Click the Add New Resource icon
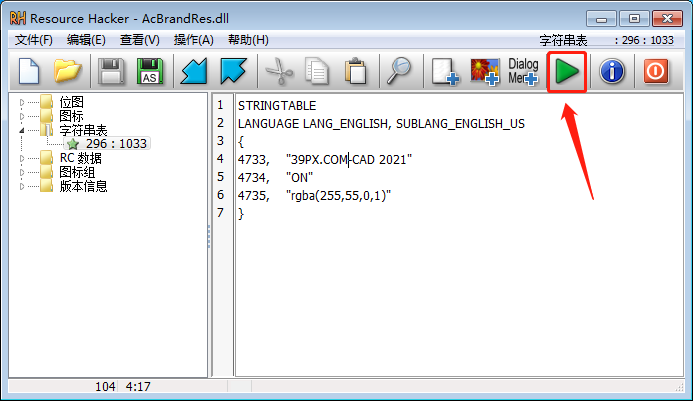Screen dimensions: 693x401 [x=443, y=71]
